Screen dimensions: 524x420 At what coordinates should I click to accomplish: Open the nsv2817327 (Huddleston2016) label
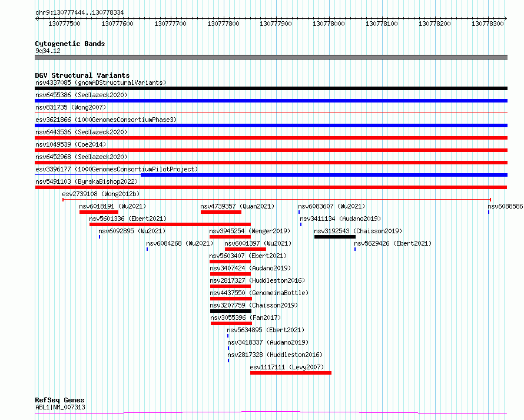[257, 280]
